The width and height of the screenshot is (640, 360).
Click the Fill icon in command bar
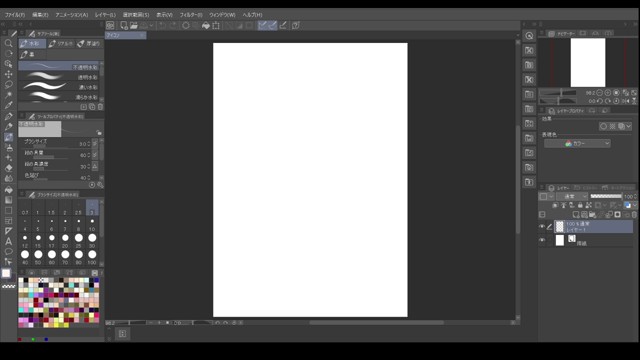[x=206, y=25]
